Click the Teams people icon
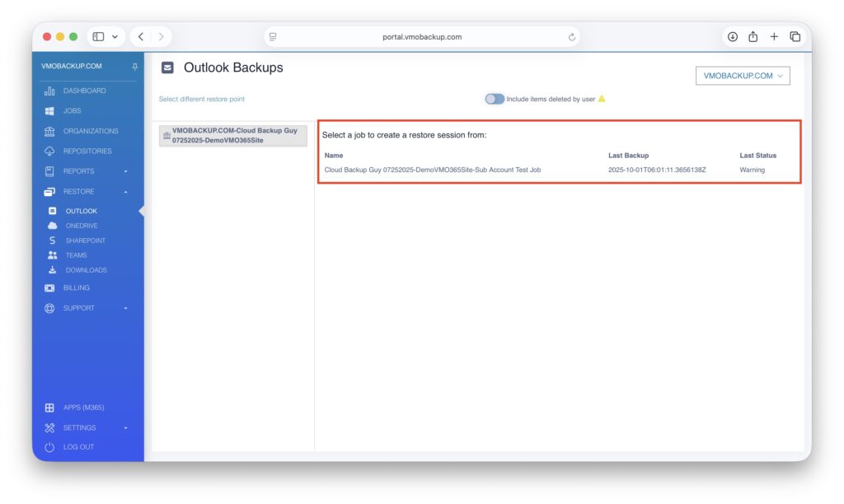This screenshot has width=844, height=504. pos(53,255)
